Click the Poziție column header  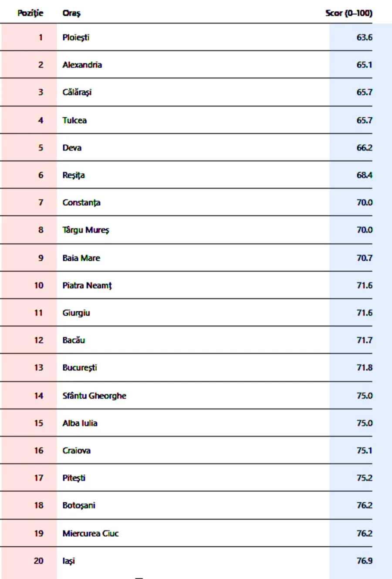pos(30,13)
